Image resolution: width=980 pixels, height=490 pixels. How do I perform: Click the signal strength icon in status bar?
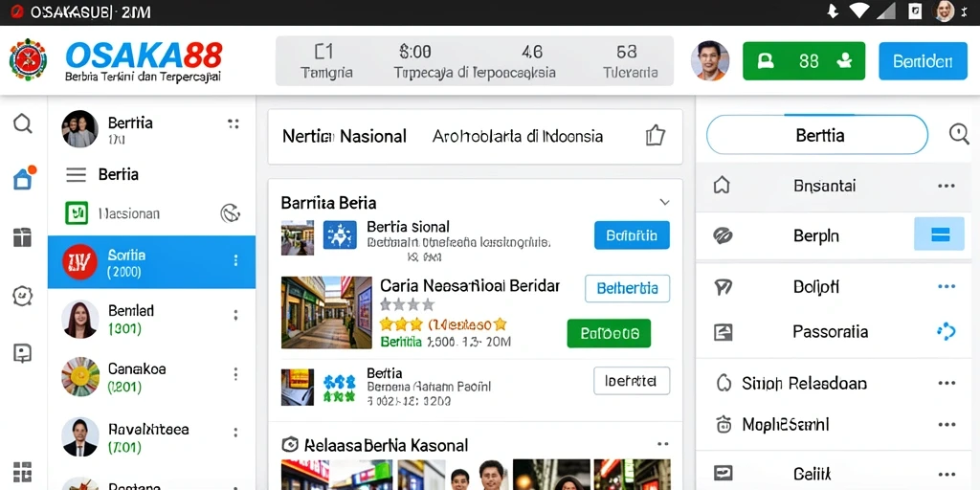pyautogui.click(x=887, y=11)
